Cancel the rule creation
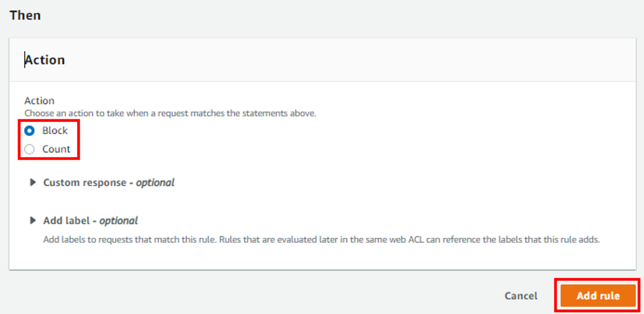Viewport: 644px width, 314px height. [521, 296]
